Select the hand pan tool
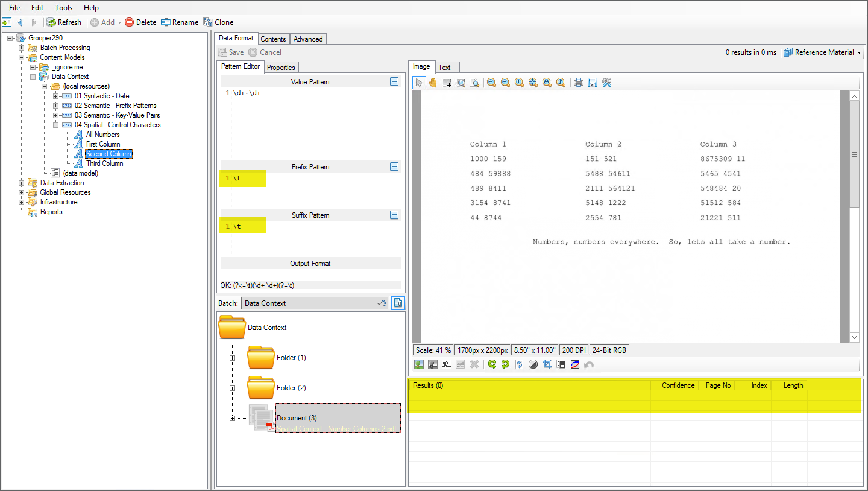 [x=432, y=83]
